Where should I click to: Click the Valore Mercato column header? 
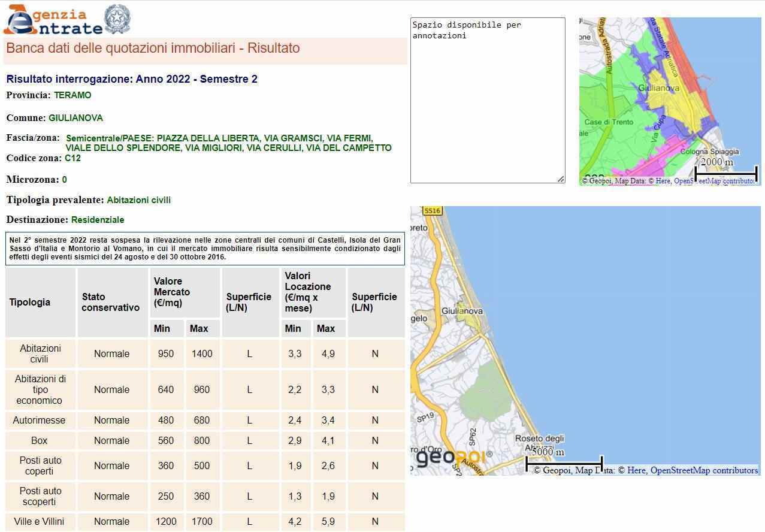point(172,292)
